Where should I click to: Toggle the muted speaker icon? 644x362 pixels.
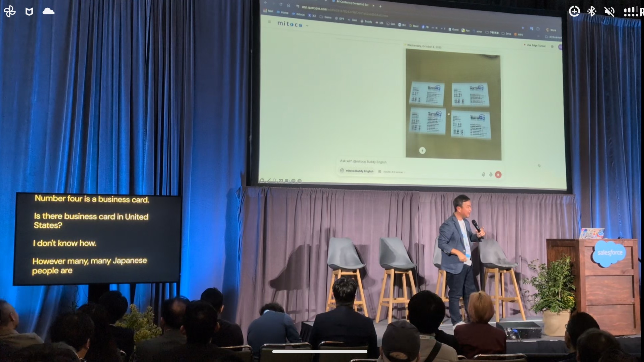[x=609, y=12]
